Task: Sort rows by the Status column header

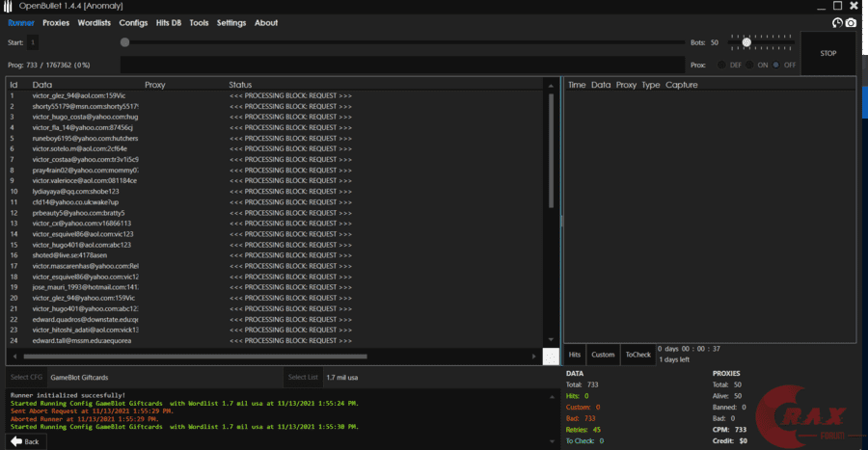Action: pos(241,85)
